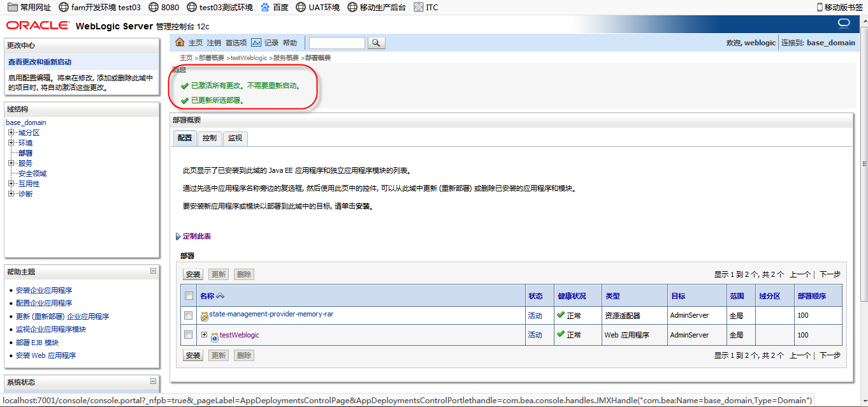Open help topic 配置企业应用程序
The width and height of the screenshot is (868, 407).
tap(44, 303)
